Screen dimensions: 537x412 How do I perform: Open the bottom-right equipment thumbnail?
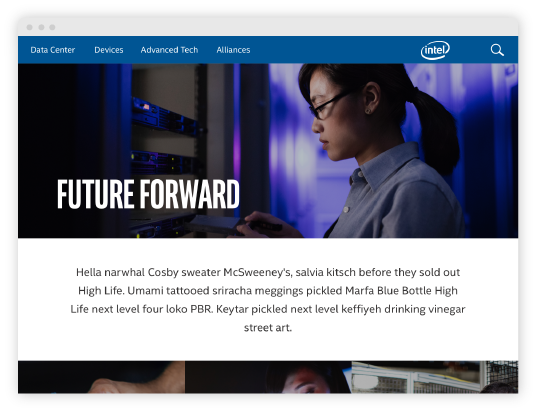tap(435, 377)
